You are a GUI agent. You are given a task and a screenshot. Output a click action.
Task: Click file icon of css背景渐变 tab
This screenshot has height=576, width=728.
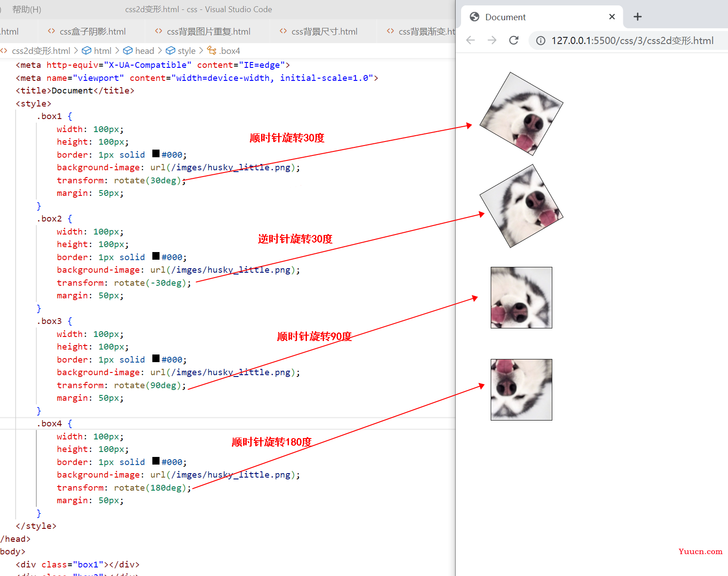391,31
